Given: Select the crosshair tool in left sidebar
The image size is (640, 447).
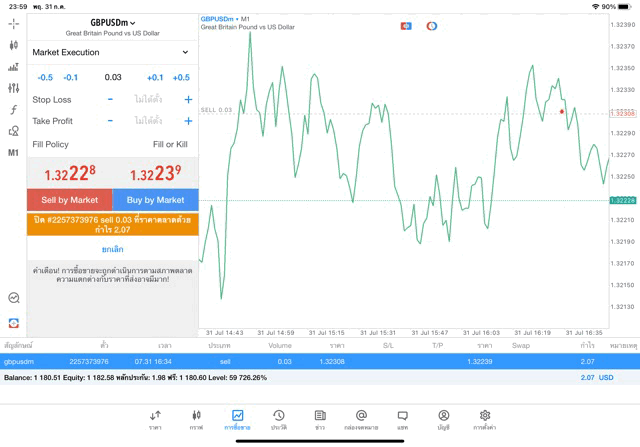Looking at the screenshot, I should tap(14, 23).
